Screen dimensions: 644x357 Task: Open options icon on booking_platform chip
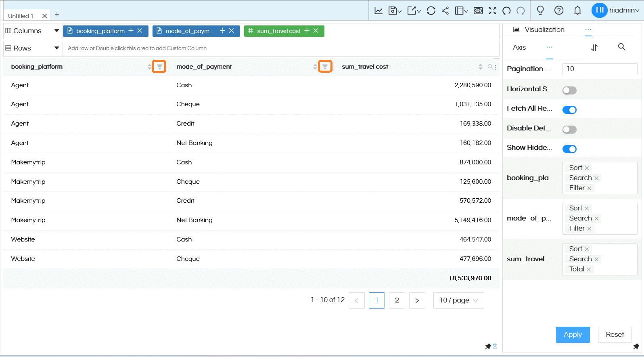click(131, 31)
